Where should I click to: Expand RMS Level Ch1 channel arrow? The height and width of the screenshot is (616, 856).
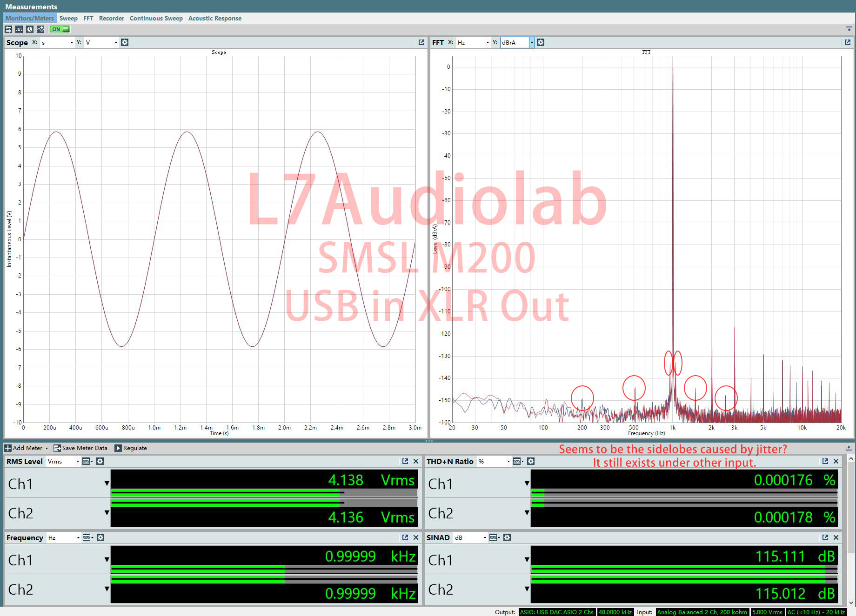[x=107, y=483]
